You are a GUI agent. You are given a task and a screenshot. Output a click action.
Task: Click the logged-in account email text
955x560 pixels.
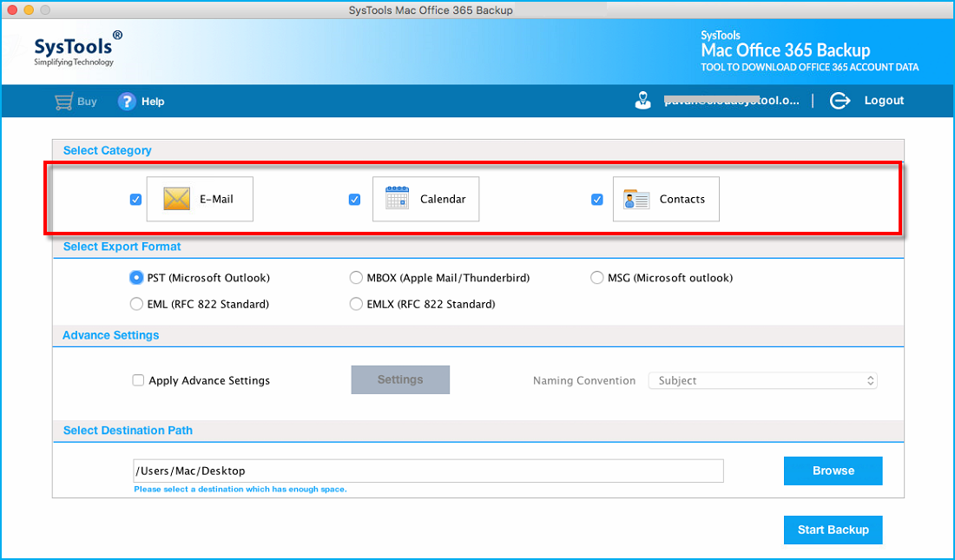pyautogui.click(x=732, y=101)
